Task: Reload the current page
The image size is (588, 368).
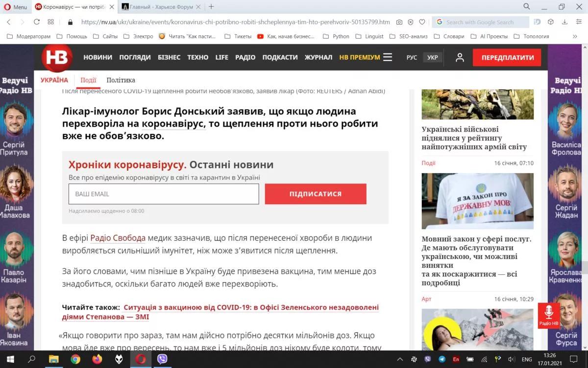Action: [x=36, y=22]
